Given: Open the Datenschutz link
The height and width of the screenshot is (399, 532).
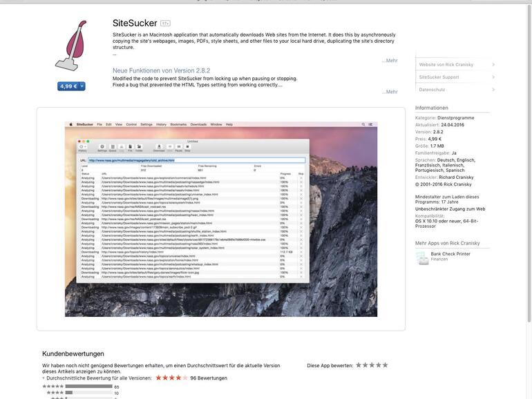Looking at the screenshot, I should pos(432,90).
